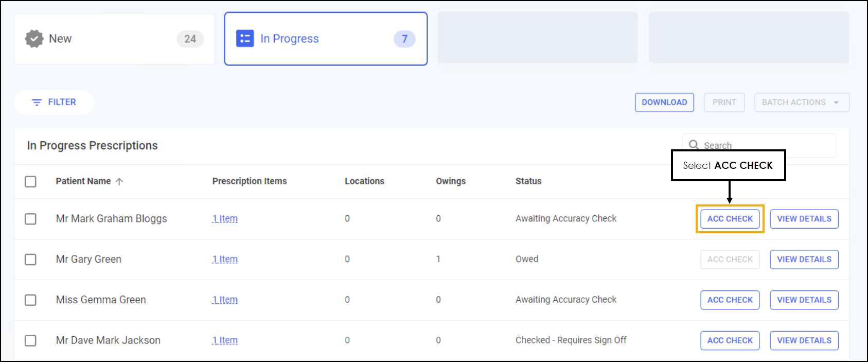Switch to the New prescriptions tab
Viewport: 868px width, 362px height.
pos(114,39)
